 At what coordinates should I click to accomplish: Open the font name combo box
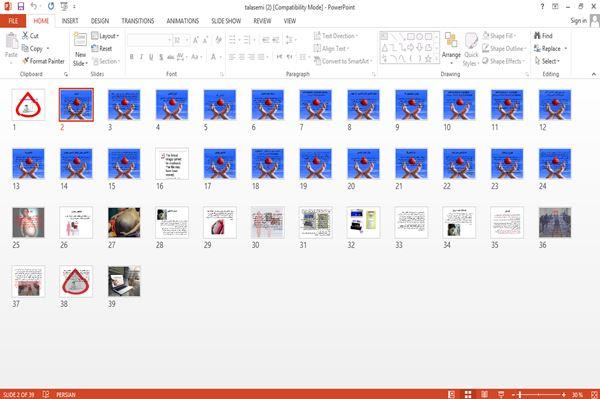150,40
